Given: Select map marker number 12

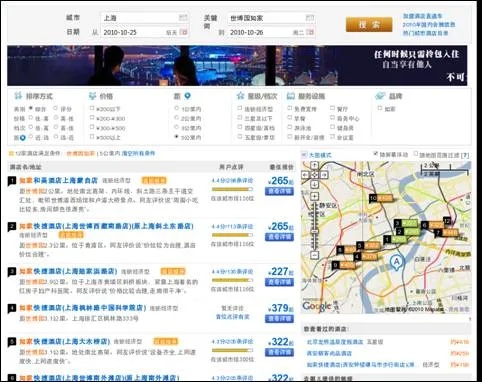Looking at the screenshot, I should click(x=447, y=221).
